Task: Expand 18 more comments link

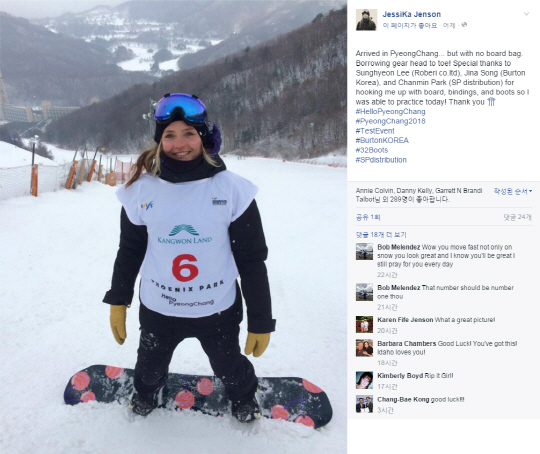Action: (381, 235)
